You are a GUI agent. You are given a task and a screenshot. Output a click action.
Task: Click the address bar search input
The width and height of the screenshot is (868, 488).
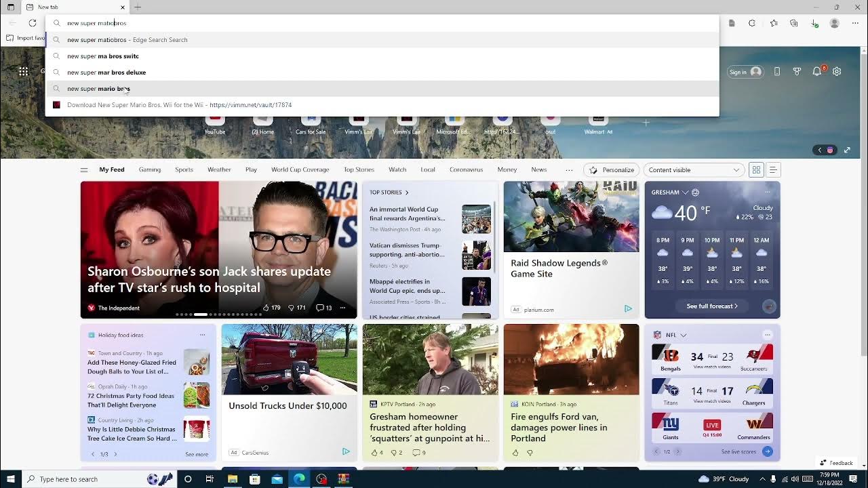click(382, 23)
